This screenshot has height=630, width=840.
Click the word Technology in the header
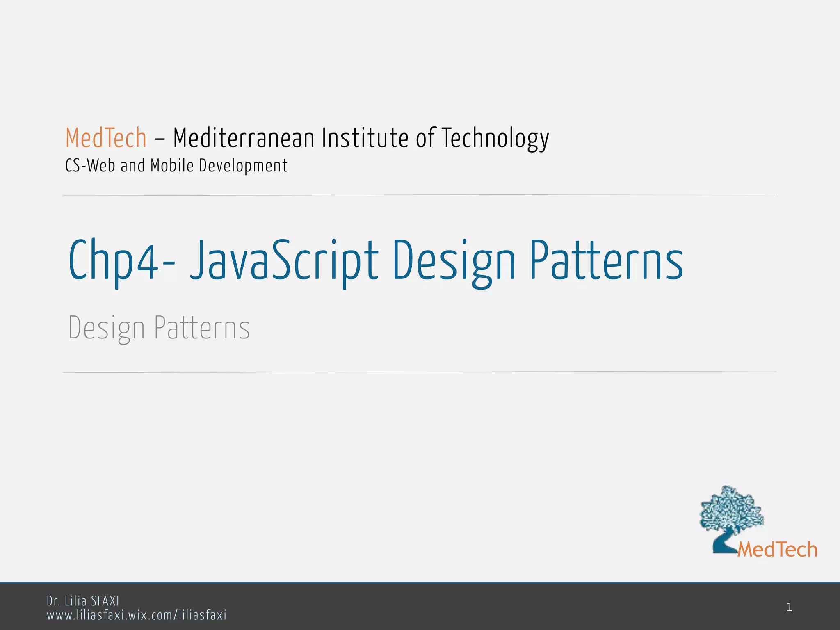coord(495,138)
